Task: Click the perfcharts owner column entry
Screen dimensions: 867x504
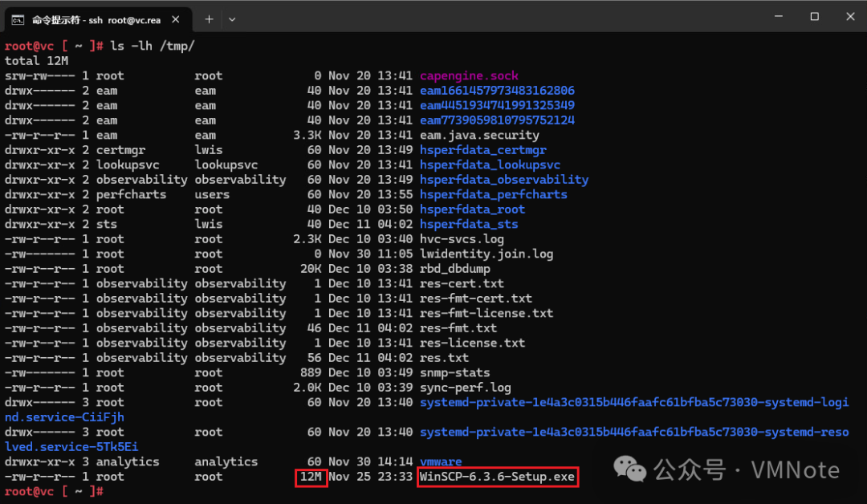Action: [x=131, y=195]
